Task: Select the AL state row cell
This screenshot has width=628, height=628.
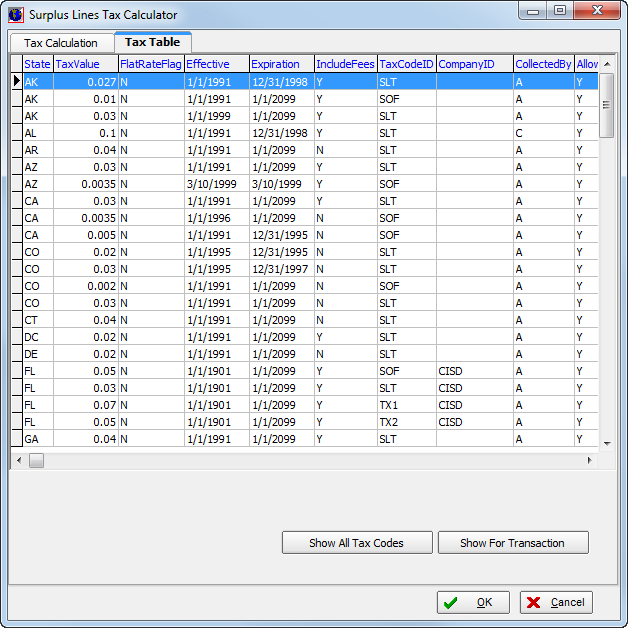Action: click(x=37, y=133)
